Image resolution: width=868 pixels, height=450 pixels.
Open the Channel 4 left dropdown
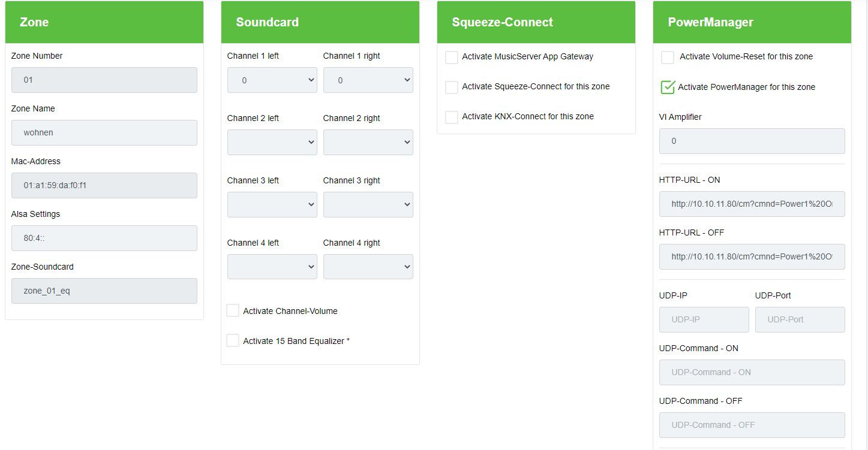tap(272, 267)
